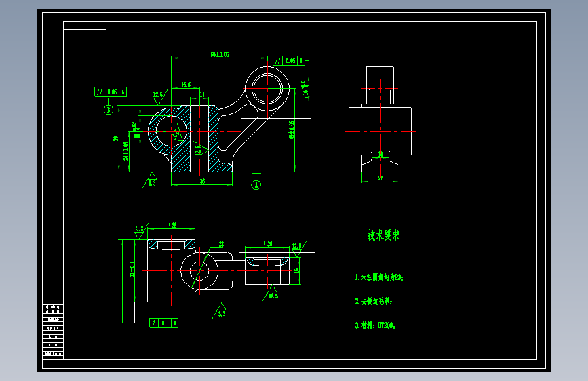Screen dimensions: 588x381
Task: Click the parallelism tolerance frame beside the upper boss
Action: pyautogui.click(x=289, y=61)
